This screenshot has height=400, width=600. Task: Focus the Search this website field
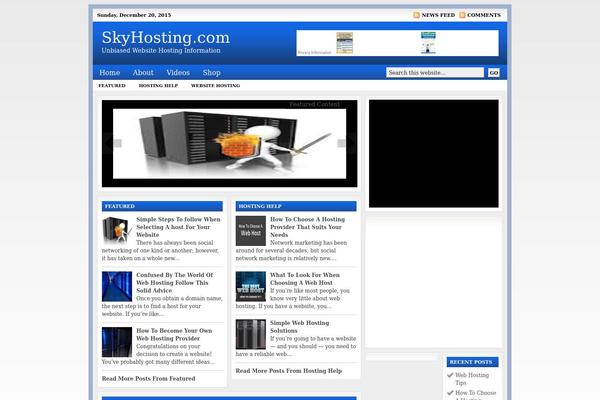[435, 72]
